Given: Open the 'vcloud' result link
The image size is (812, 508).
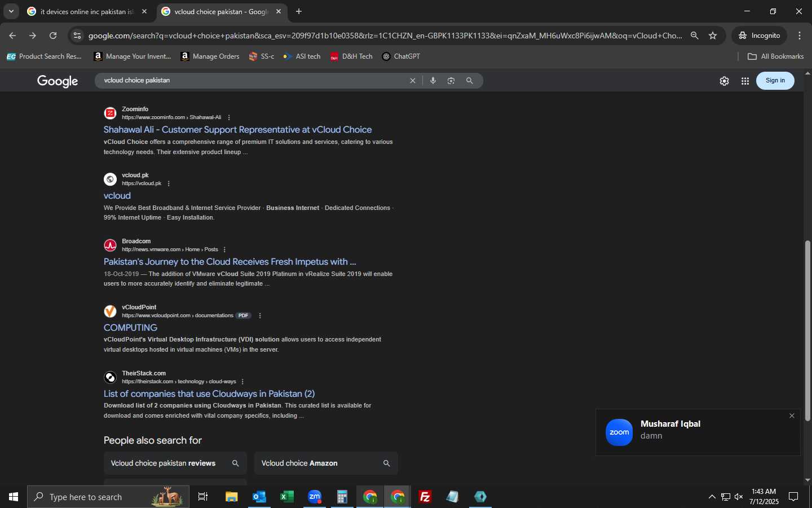Looking at the screenshot, I should (117, 195).
